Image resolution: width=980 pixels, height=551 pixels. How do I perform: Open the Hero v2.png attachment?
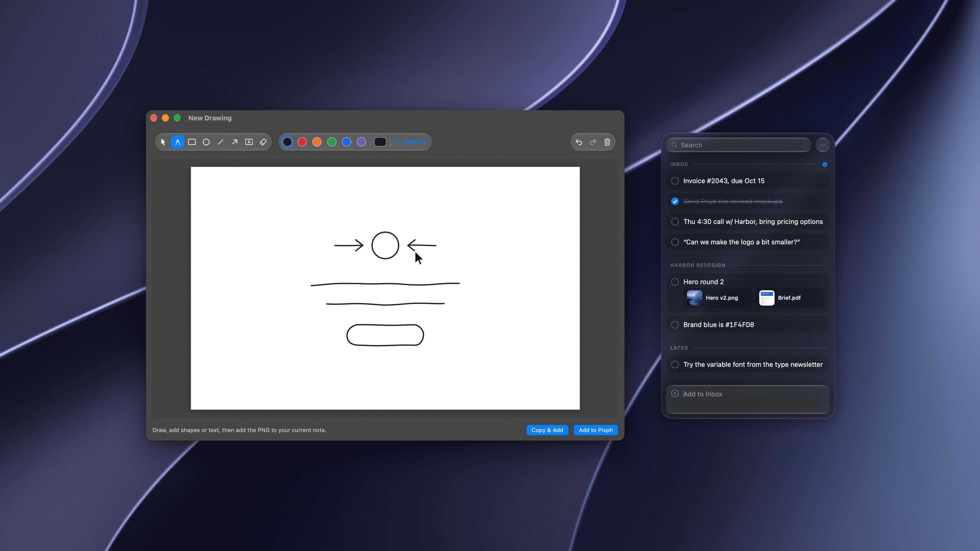[717, 298]
